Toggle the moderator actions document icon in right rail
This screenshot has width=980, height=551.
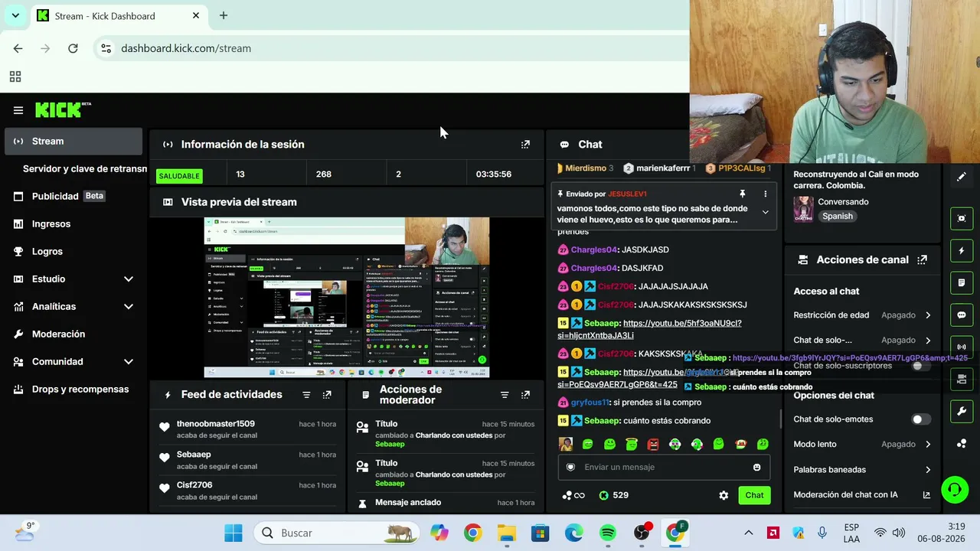click(x=962, y=282)
